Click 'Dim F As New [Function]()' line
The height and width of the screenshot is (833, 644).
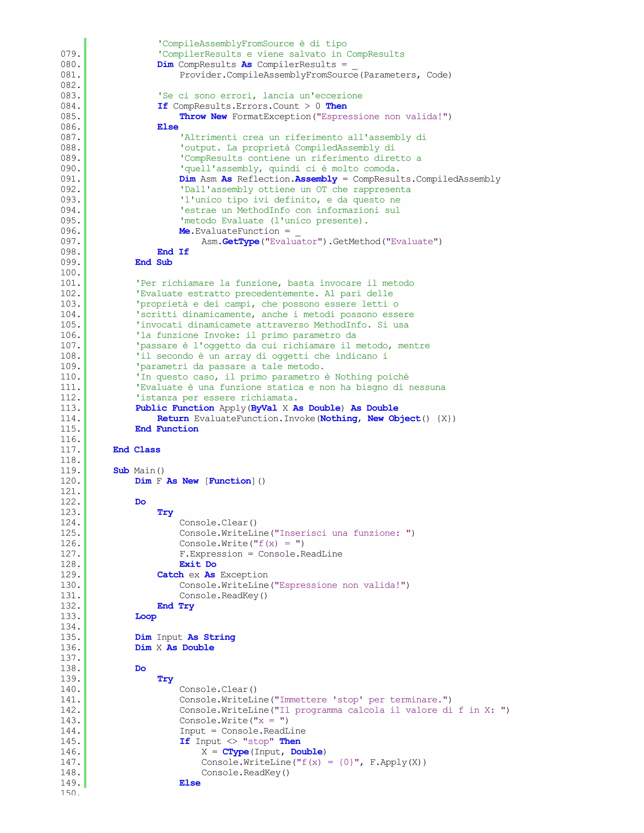coord(200,481)
